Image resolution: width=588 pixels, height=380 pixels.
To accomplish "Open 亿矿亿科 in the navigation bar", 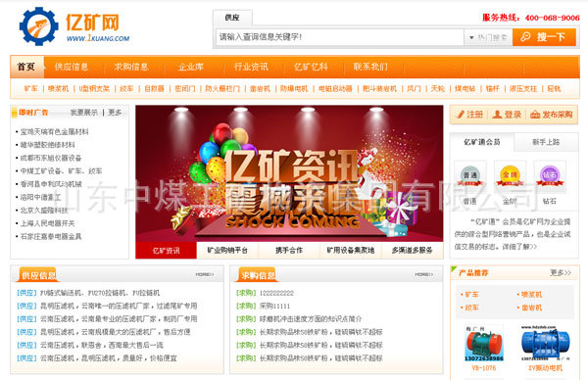I will [x=311, y=67].
